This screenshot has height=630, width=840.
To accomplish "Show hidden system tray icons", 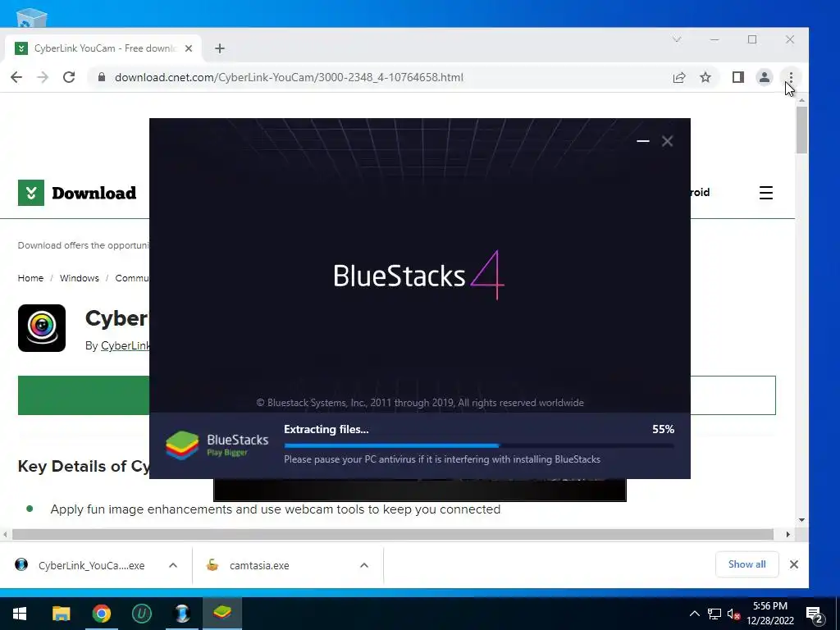I will coord(694,614).
